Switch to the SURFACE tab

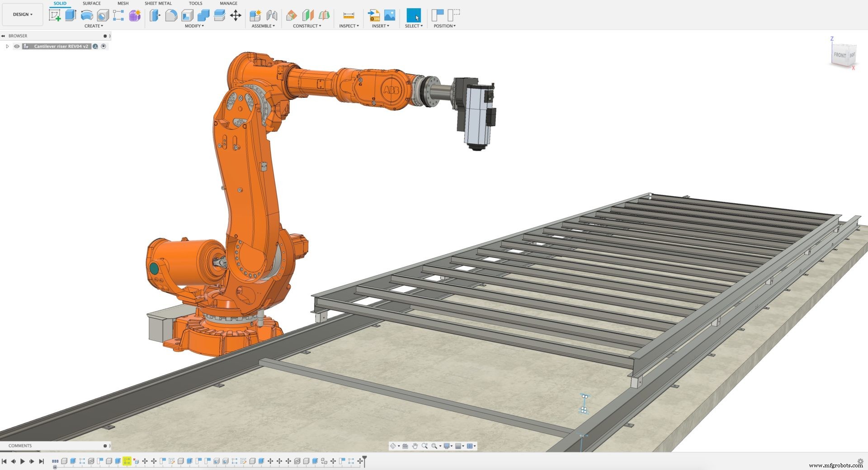[91, 3]
